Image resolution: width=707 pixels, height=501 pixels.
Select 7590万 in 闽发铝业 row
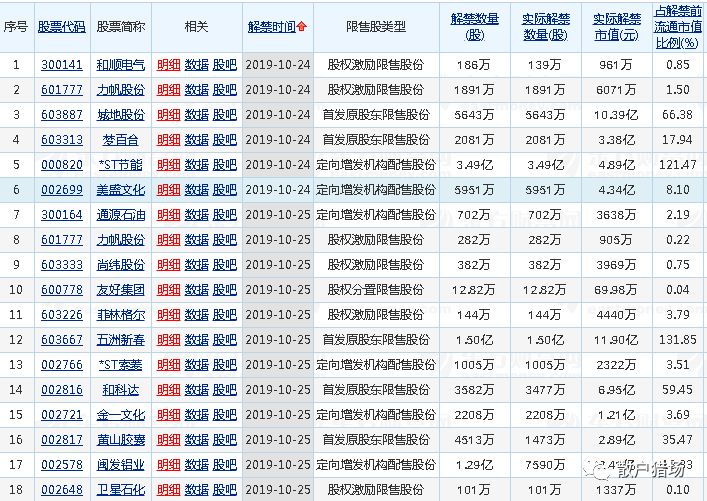pos(545,465)
